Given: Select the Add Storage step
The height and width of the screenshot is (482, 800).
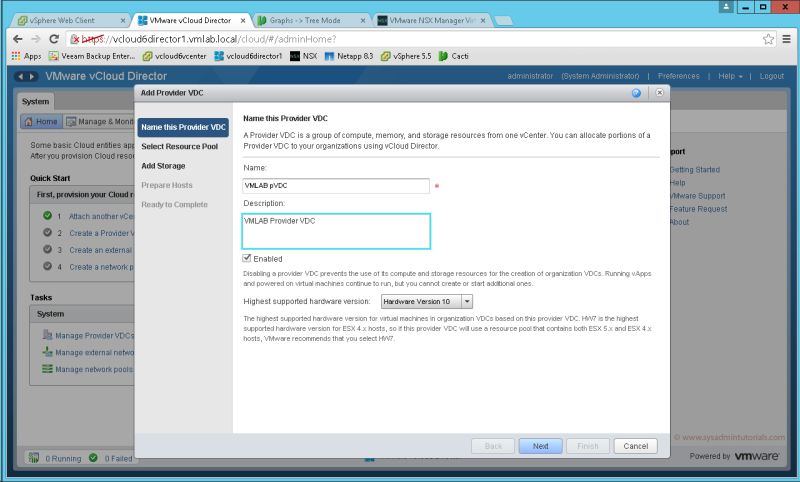Looking at the screenshot, I should [163, 166].
